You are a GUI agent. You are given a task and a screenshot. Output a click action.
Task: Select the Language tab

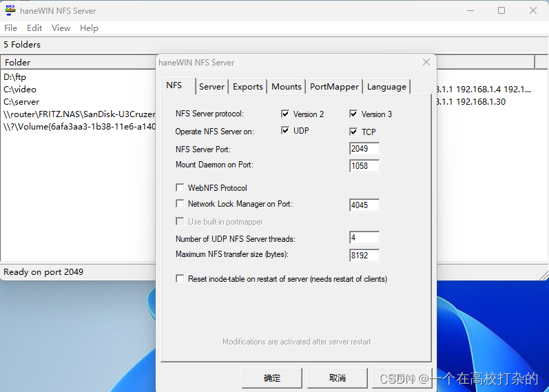pyautogui.click(x=386, y=87)
